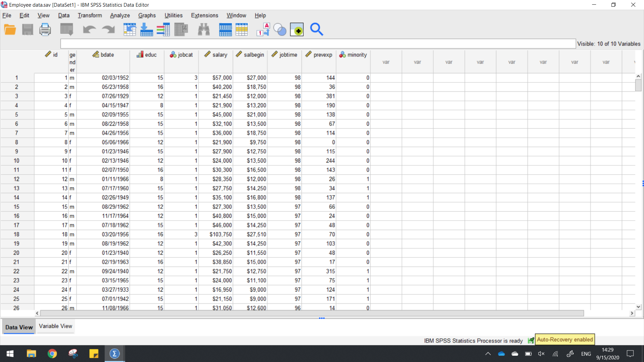Recall recently used dialogs

66,29
